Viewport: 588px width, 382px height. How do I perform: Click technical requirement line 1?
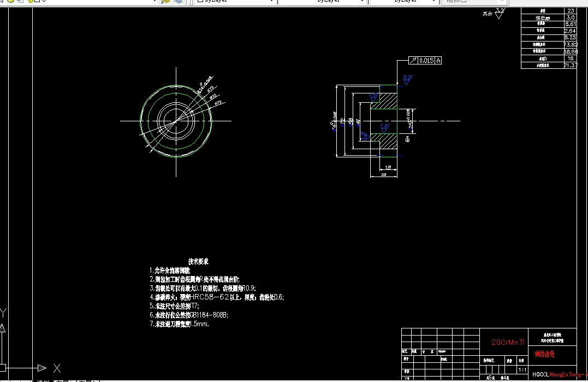coord(170,271)
